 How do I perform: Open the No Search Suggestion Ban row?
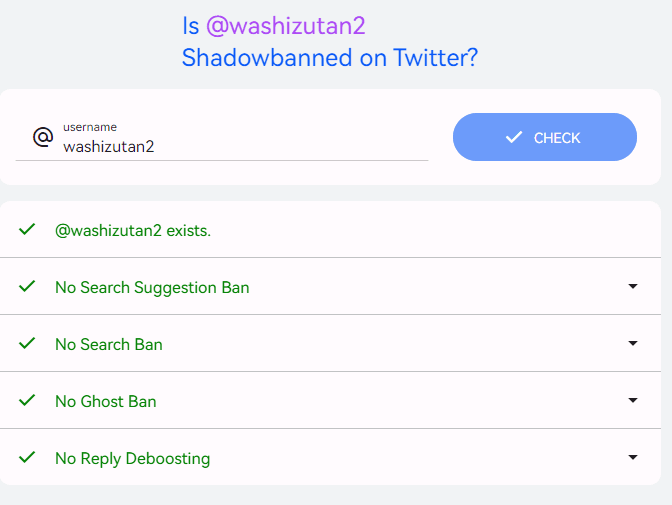(x=330, y=286)
